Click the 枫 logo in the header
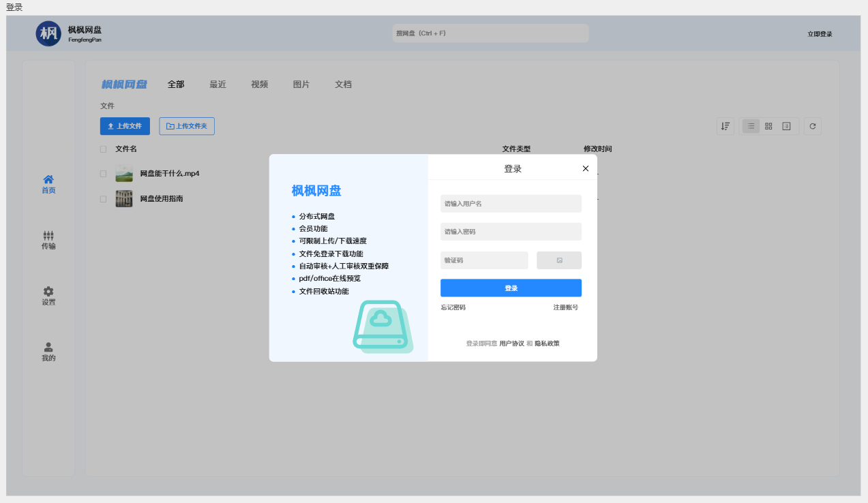 pyautogui.click(x=48, y=33)
